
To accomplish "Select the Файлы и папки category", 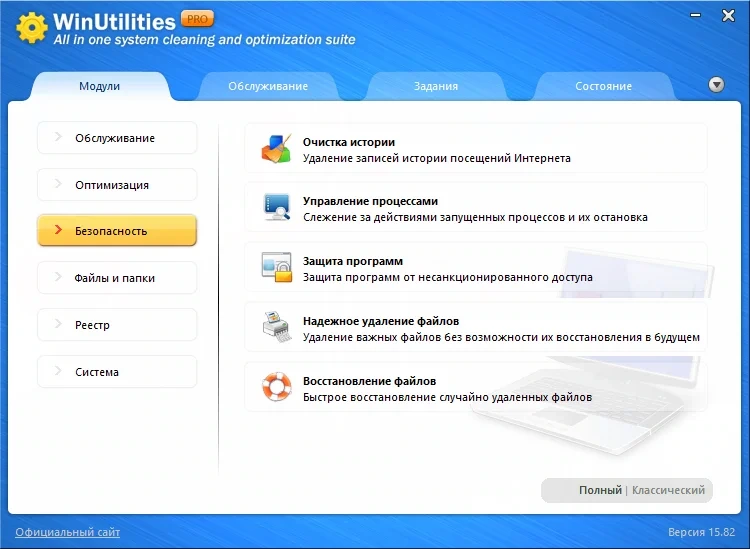I will pyautogui.click(x=117, y=278).
